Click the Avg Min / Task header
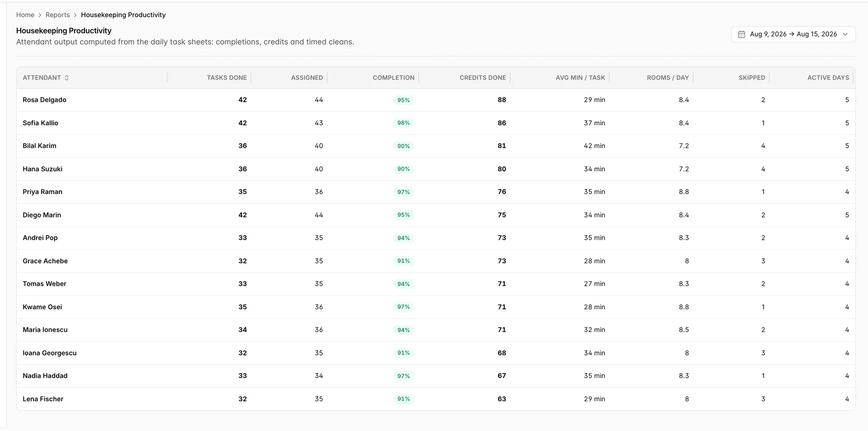Viewport: 868px width, 431px height. (580, 78)
